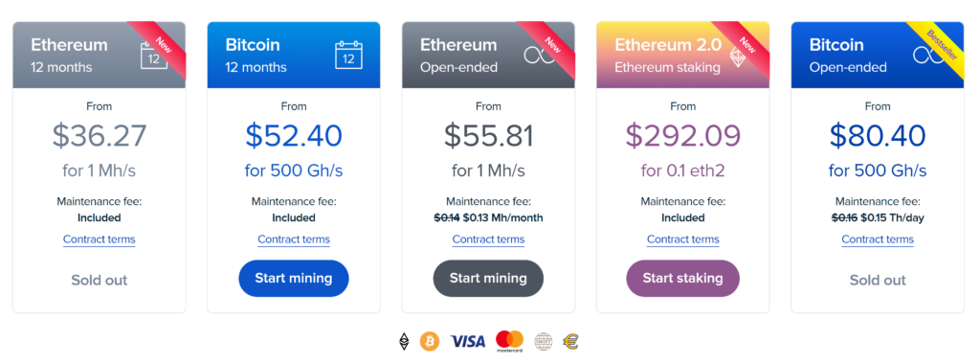Open Contract terms for Bitcoin Open-ended
The height and width of the screenshot is (364, 980).
coord(878,239)
